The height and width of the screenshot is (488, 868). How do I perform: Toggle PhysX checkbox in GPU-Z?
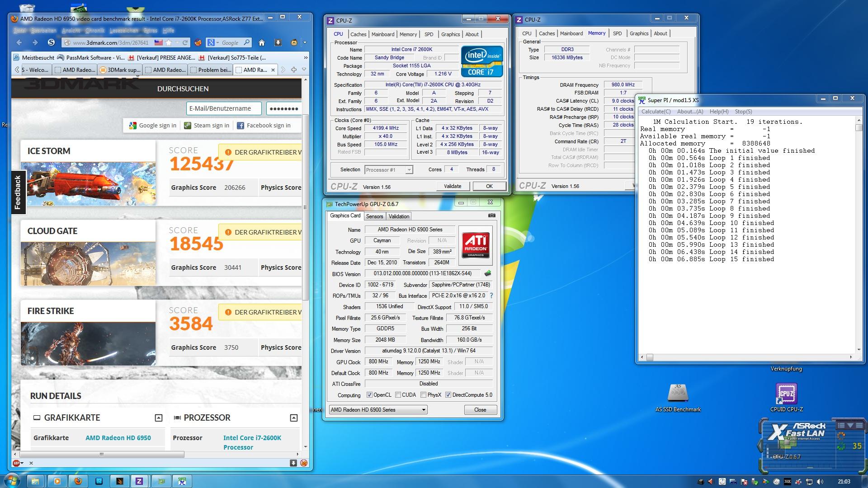pyautogui.click(x=423, y=395)
